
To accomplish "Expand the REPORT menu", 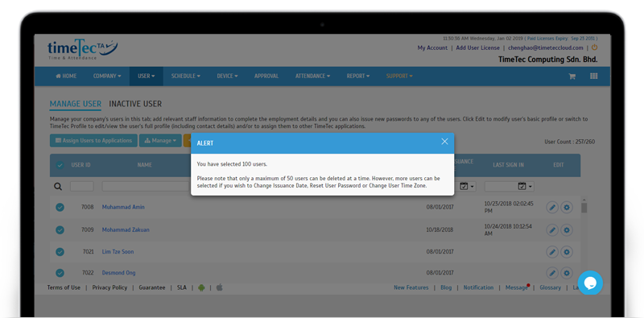I will (357, 76).
